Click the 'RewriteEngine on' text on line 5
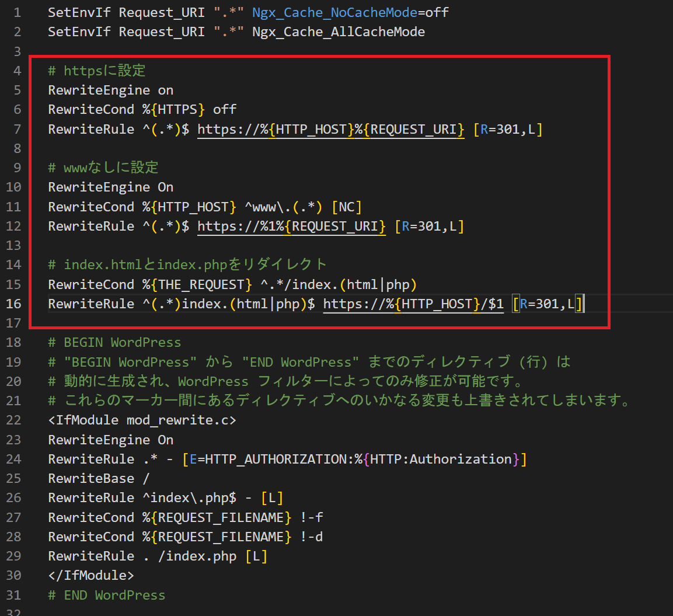The width and height of the screenshot is (673, 616). [111, 90]
